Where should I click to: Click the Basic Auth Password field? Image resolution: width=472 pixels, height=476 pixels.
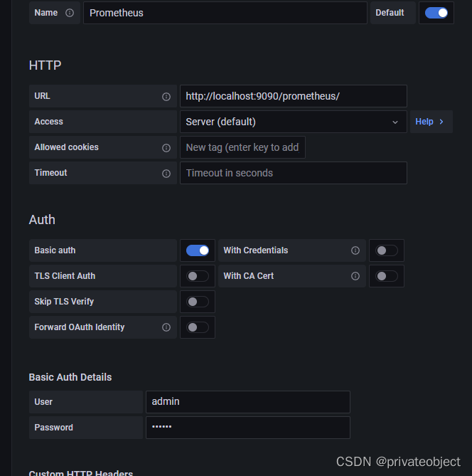tap(247, 427)
